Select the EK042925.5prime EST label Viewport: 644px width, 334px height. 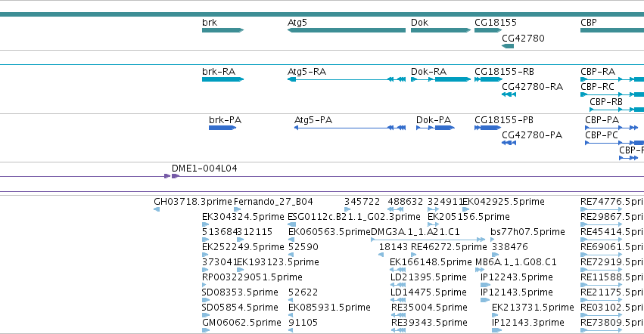(503, 202)
